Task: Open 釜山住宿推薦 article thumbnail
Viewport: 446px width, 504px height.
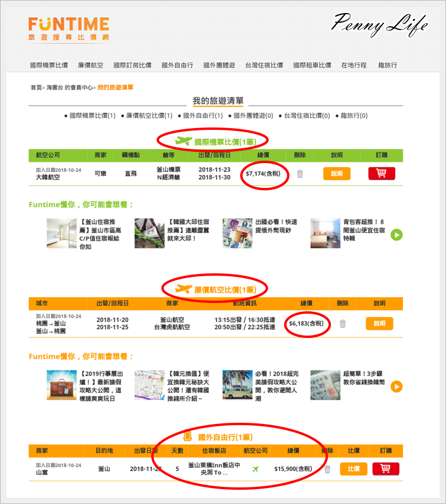Action: coord(62,234)
